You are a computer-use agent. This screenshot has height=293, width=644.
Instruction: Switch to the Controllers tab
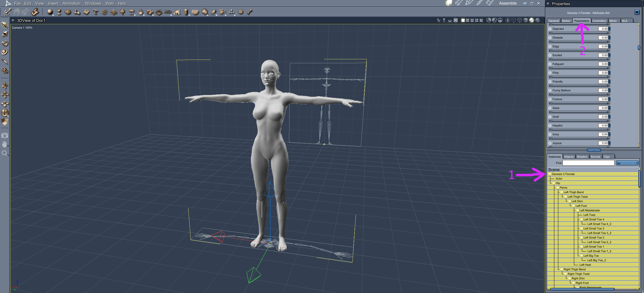point(599,21)
